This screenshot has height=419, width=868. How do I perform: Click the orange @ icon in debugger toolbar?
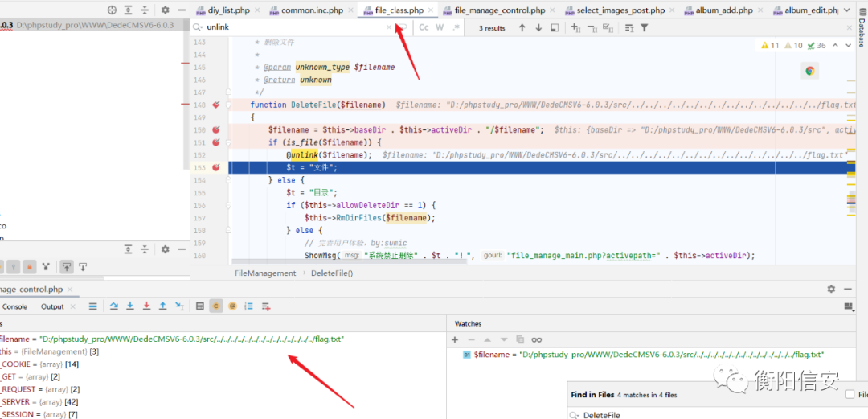click(232, 306)
